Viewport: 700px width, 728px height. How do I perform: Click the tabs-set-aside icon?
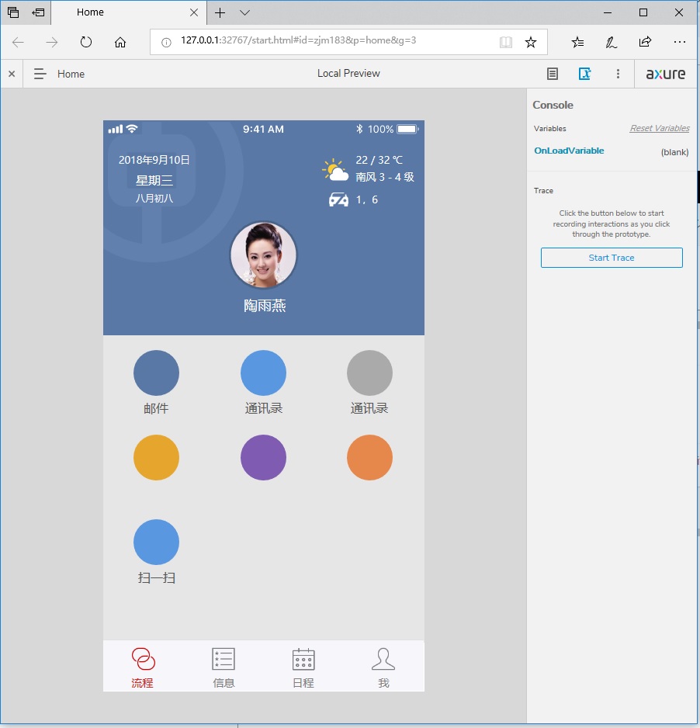click(x=13, y=12)
